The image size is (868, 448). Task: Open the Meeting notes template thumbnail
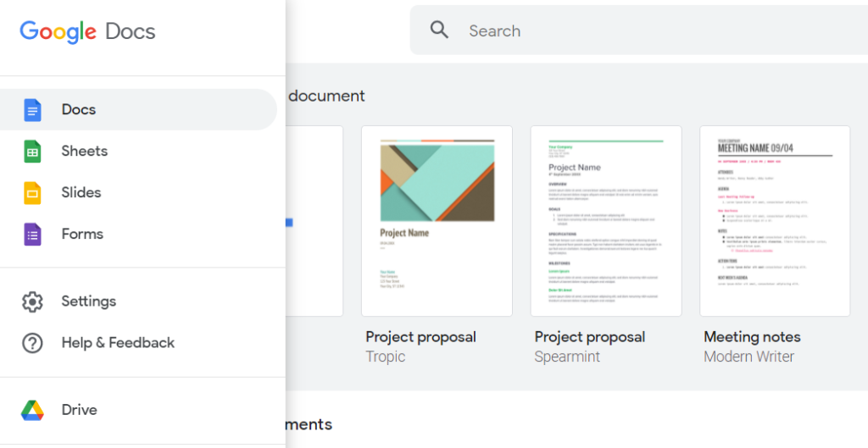pos(775,221)
